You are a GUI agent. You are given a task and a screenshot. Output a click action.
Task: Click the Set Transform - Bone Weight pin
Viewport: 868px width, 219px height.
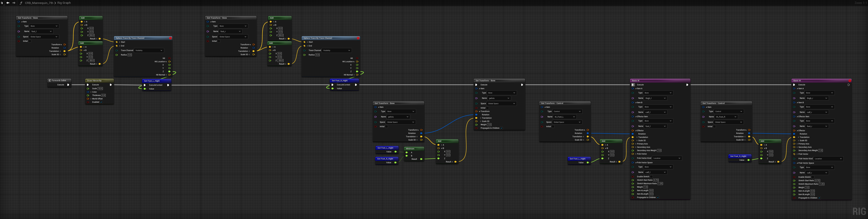[x=476, y=125]
